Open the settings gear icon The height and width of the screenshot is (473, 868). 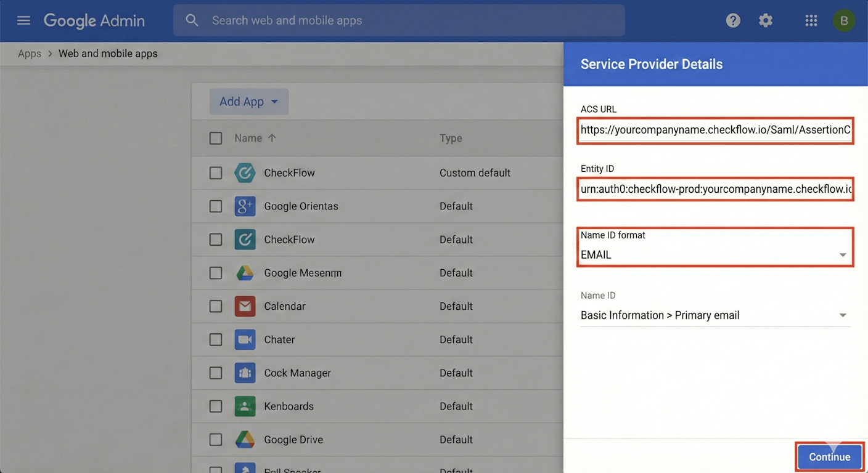pos(766,20)
